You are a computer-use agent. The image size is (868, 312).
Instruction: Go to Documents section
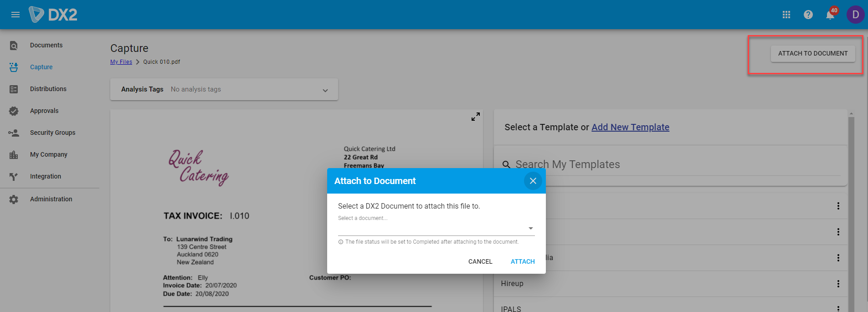click(46, 45)
